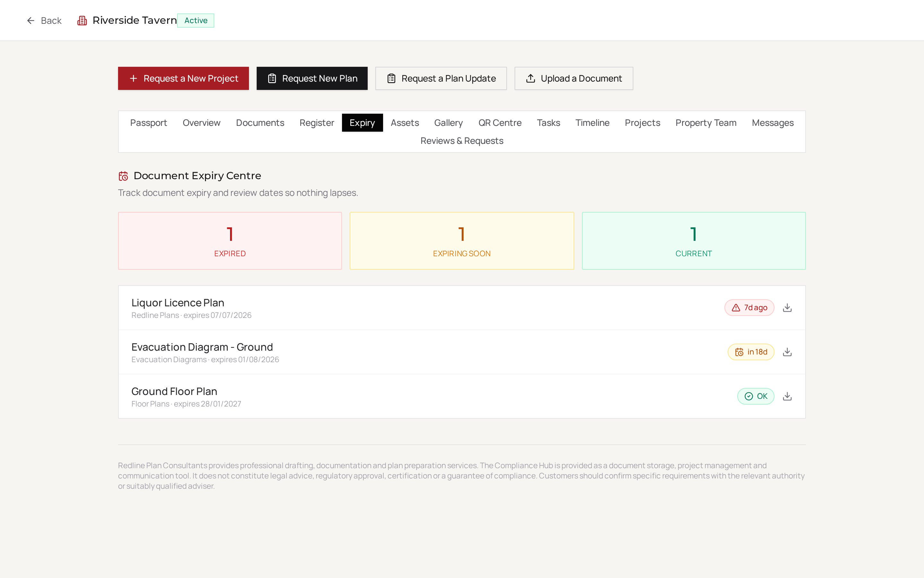
Task: Download the Evacuation Diagram - Ground document
Action: pyautogui.click(x=787, y=352)
